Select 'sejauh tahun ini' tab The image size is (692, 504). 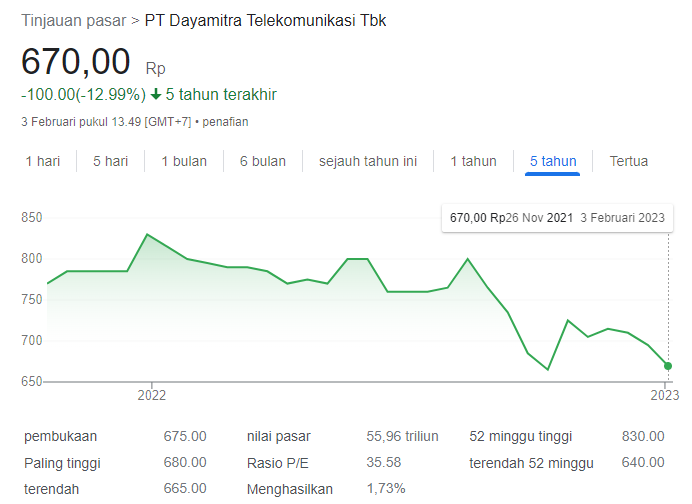pos(368,161)
